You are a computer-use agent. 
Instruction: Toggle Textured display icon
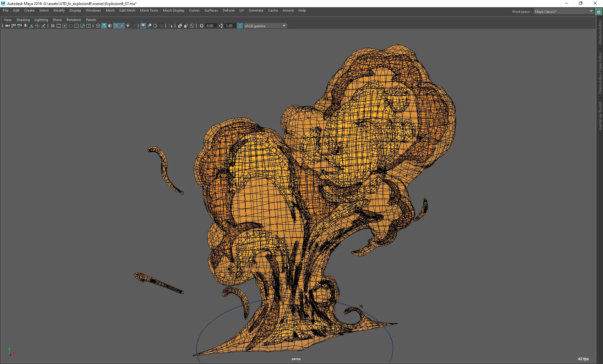pos(122,26)
